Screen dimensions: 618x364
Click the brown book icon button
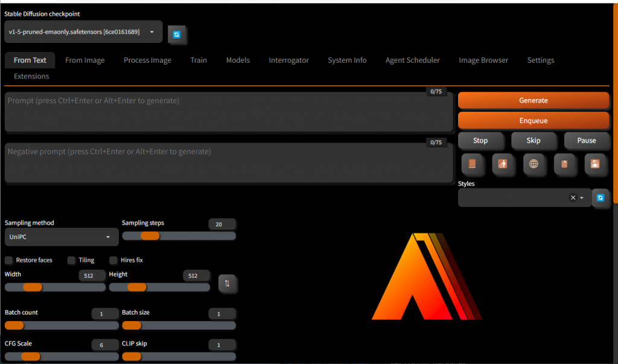(x=472, y=164)
